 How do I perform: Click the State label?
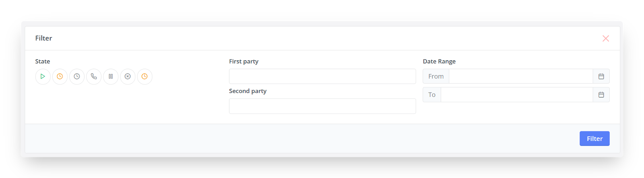(x=43, y=61)
